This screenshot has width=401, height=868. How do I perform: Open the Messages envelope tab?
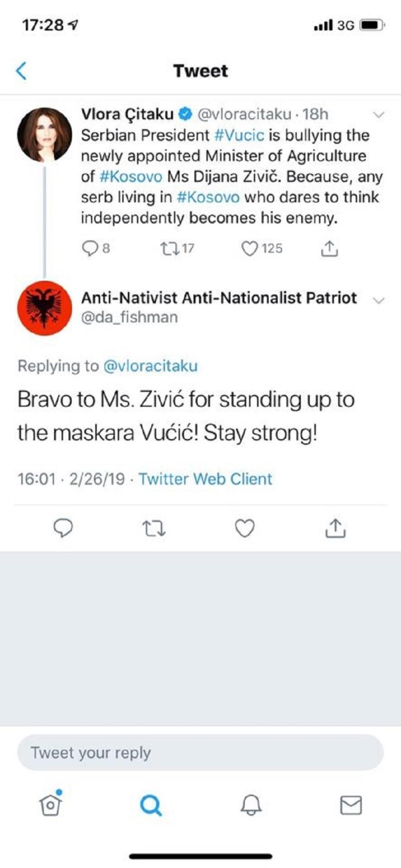tap(351, 805)
